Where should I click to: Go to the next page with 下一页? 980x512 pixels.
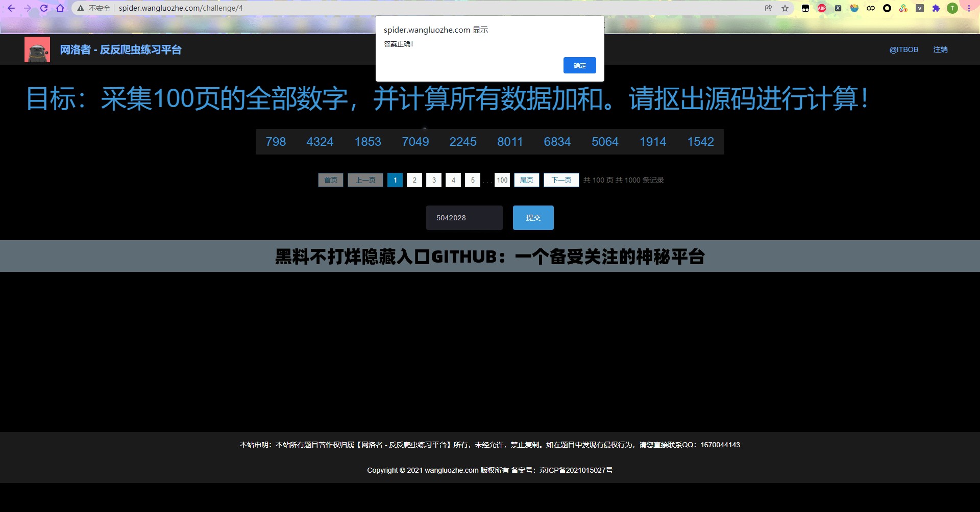561,180
